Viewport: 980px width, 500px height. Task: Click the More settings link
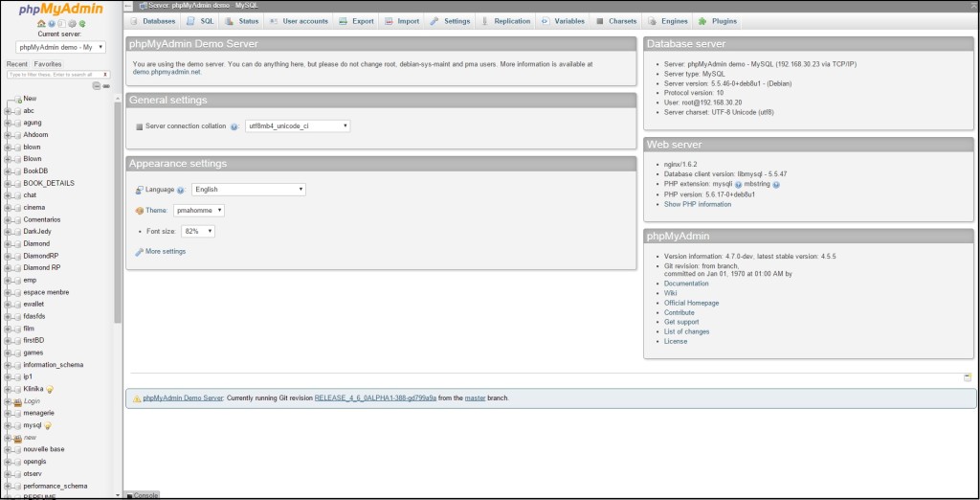pyautogui.click(x=165, y=252)
